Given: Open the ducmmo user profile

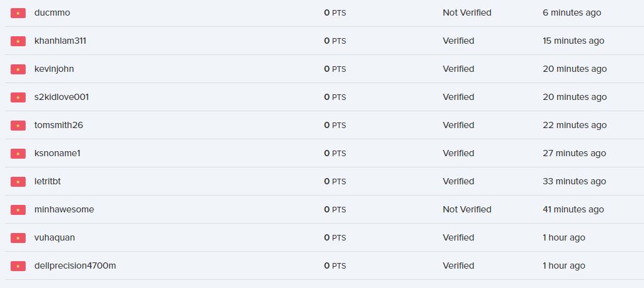Looking at the screenshot, I should pyautogui.click(x=51, y=12).
